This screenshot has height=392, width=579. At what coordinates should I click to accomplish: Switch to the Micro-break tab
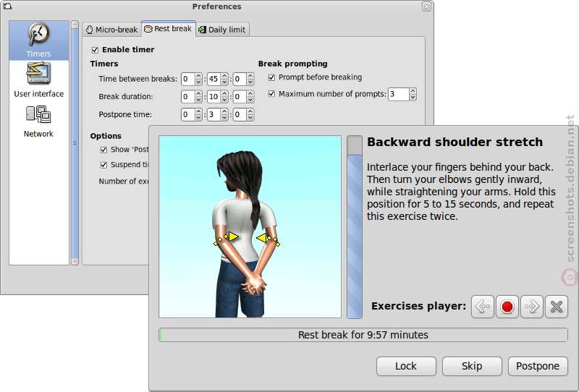pyautogui.click(x=111, y=30)
